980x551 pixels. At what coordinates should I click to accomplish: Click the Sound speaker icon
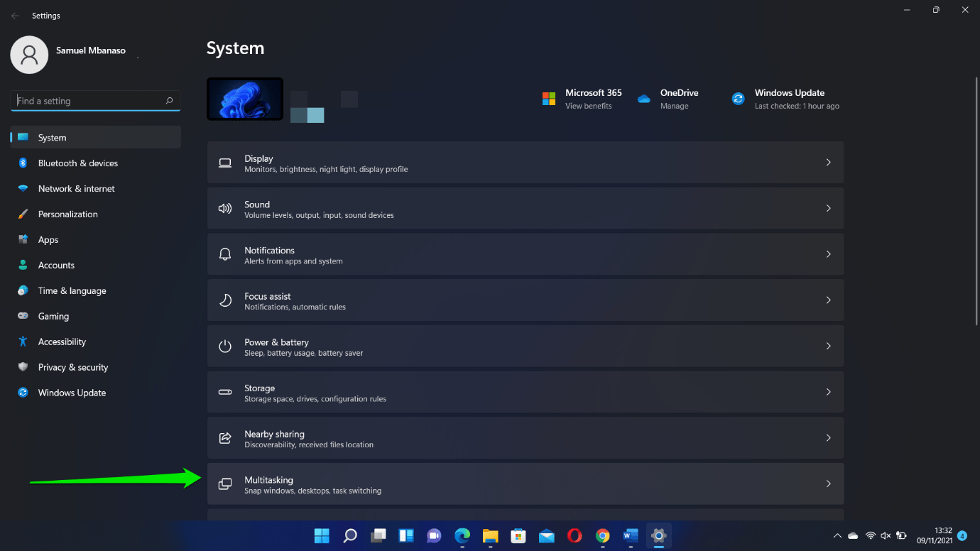tap(225, 209)
